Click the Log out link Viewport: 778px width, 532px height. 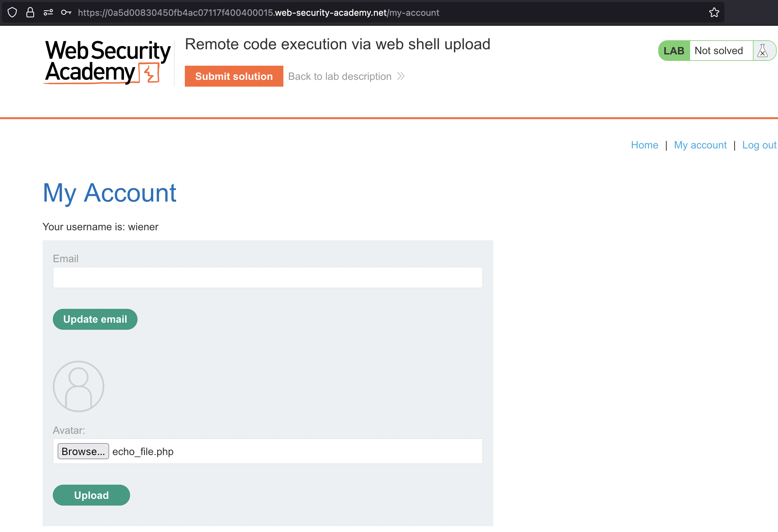click(x=759, y=145)
